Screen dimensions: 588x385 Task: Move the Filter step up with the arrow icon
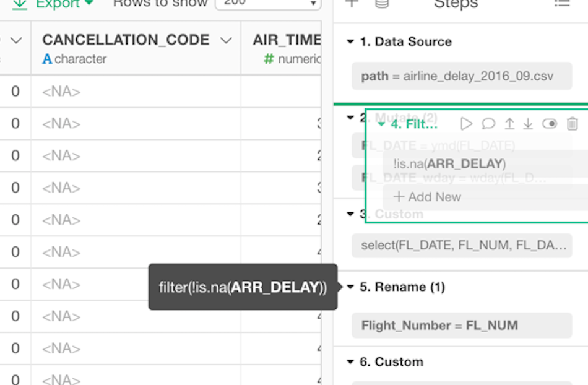coord(509,123)
